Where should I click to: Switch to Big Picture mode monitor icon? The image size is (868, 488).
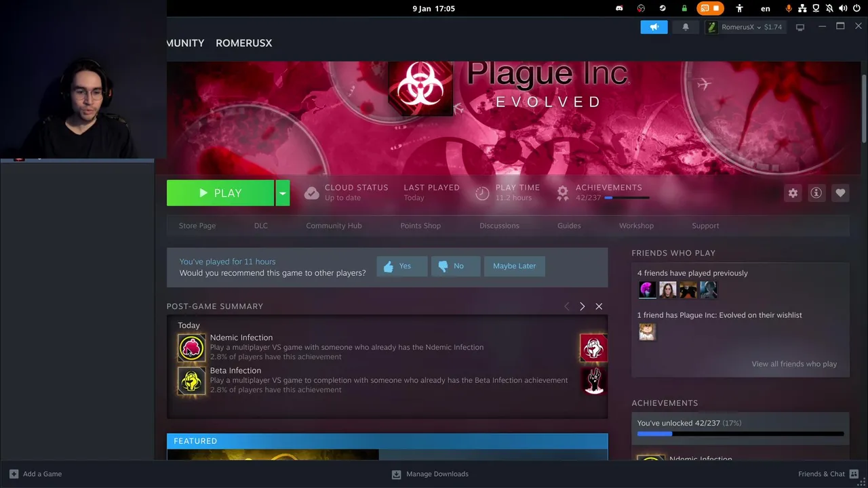800,27
